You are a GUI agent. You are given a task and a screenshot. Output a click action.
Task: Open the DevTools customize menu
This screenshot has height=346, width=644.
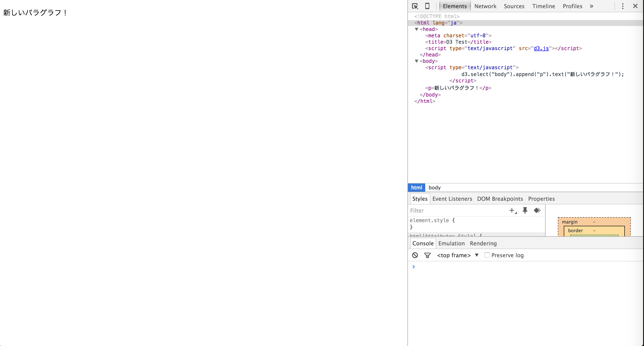point(623,6)
